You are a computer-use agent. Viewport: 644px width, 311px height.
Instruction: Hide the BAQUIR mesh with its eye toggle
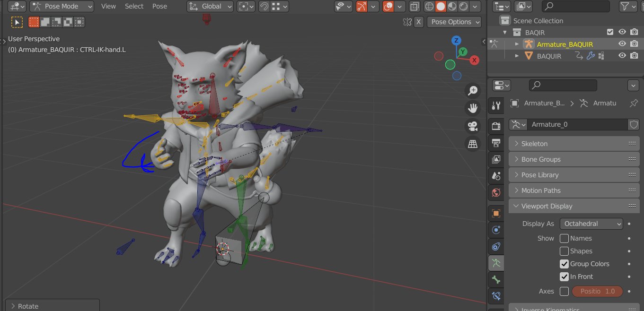pyautogui.click(x=622, y=55)
